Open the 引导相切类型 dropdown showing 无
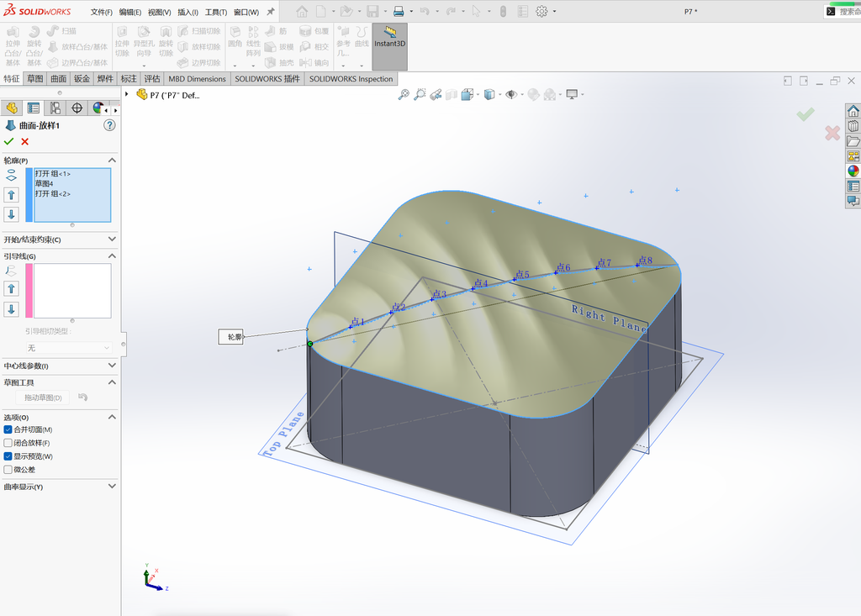The width and height of the screenshot is (861, 616). (69, 348)
